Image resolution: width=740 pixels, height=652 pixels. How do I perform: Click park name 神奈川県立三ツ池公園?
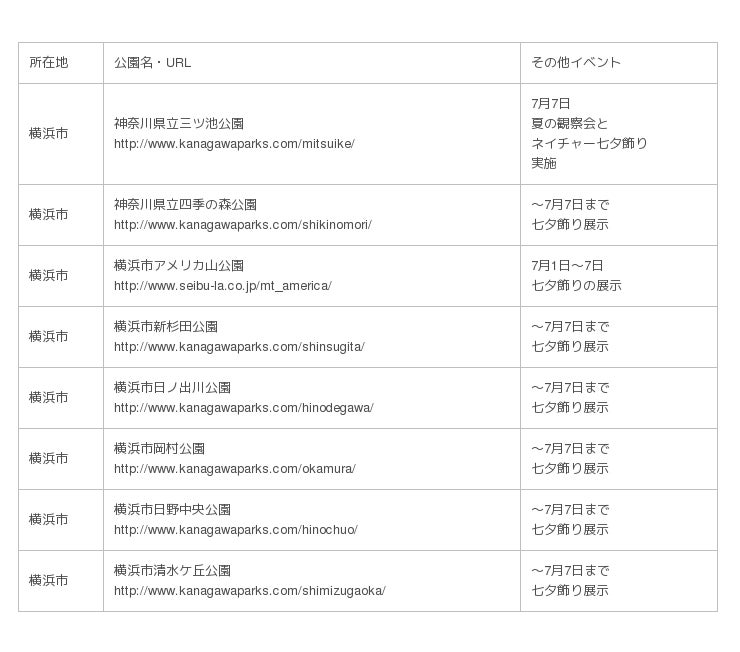pos(179,124)
